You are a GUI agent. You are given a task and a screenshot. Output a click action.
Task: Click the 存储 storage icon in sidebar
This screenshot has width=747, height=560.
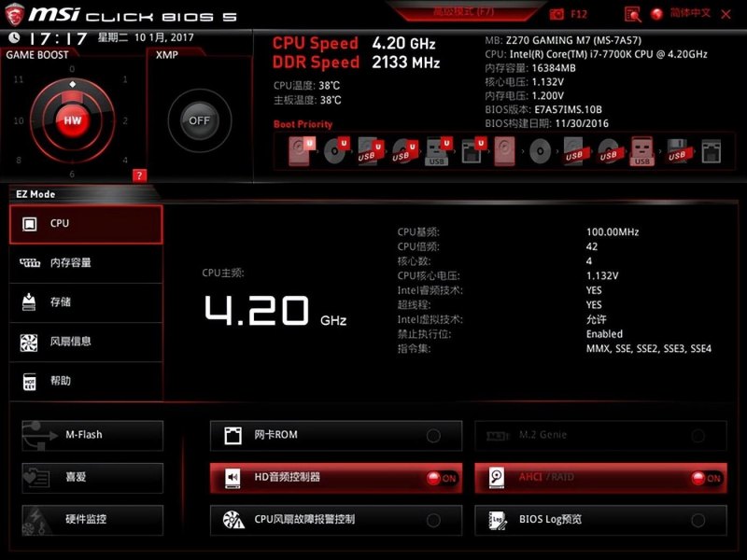pos(29,301)
